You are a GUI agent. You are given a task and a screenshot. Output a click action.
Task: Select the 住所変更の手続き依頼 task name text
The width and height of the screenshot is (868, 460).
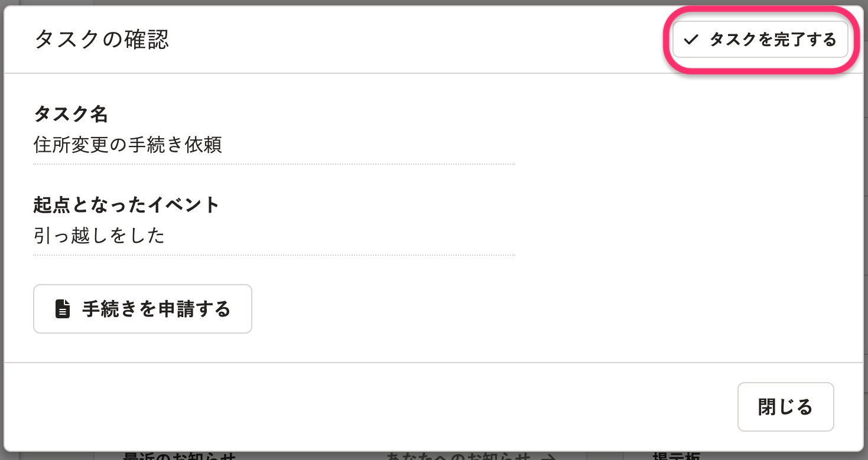pyautogui.click(x=128, y=145)
